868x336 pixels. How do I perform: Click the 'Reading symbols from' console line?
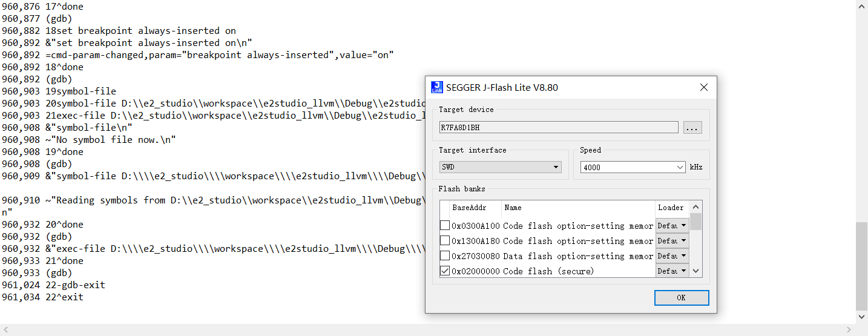point(213,200)
